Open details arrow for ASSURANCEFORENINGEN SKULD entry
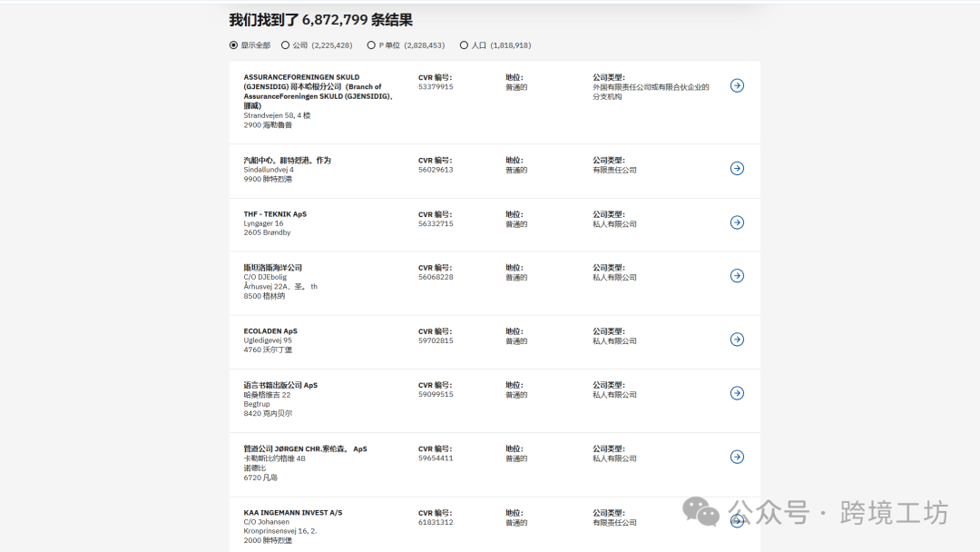The height and width of the screenshot is (552, 980). tap(737, 85)
